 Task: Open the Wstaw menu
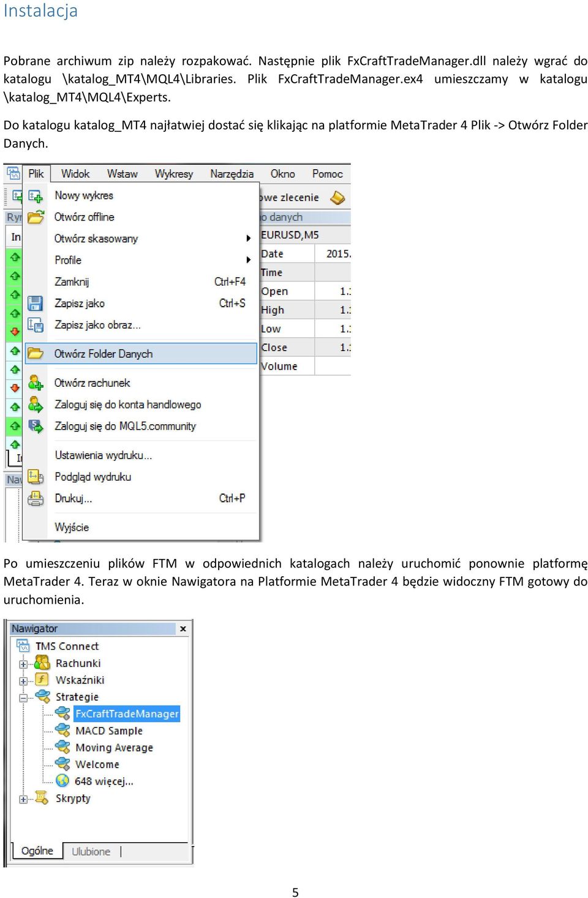[123, 173]
